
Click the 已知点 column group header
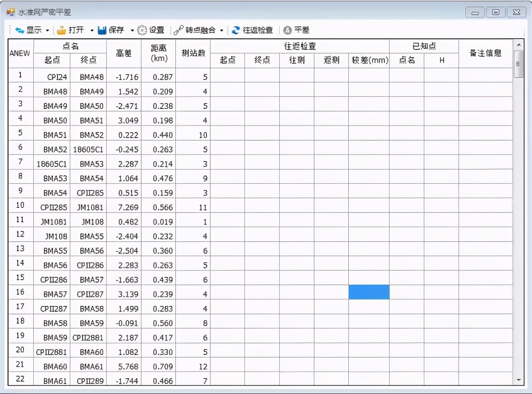424,46
